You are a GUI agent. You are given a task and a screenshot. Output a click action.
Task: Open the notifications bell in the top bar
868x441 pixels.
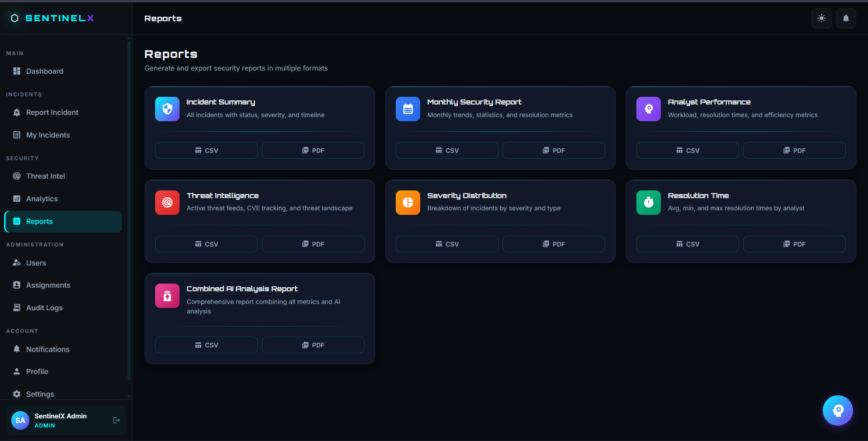coord(846,18)
